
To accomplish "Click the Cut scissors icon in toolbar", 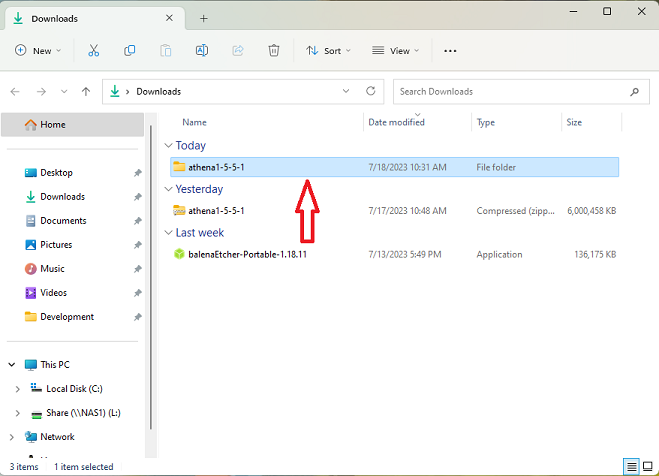I will pyautogui.click(x=93, y=50).
